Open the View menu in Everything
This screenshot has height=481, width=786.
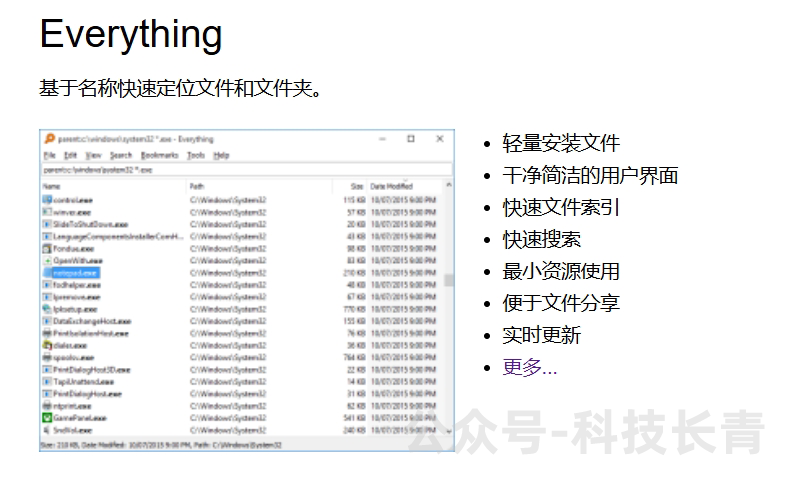coord(93,155)
